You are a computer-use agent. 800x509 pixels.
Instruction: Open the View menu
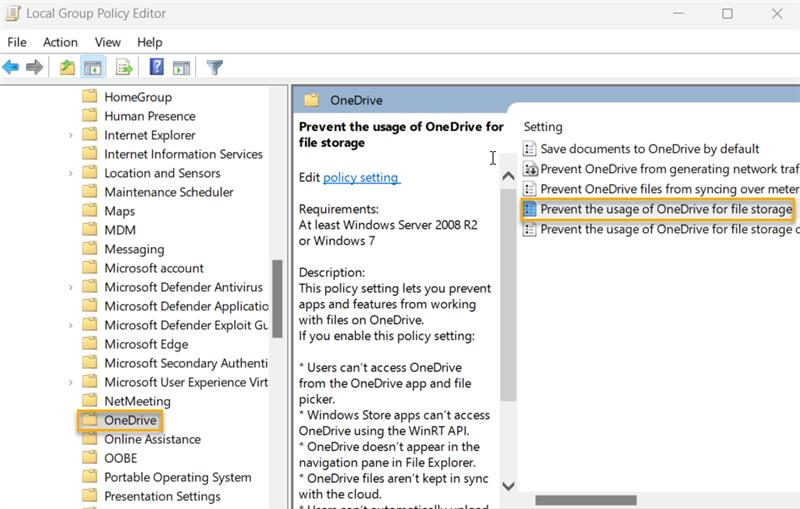click(x=108, y=42)
